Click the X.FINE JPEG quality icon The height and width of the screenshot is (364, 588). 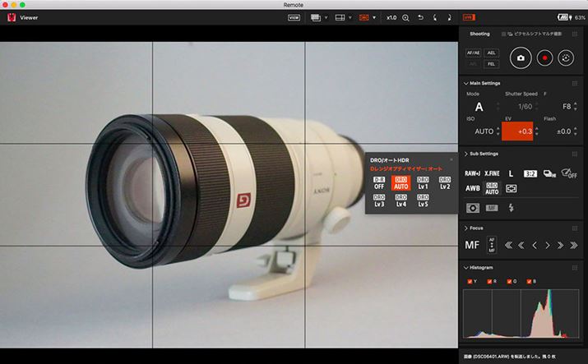(492, 173)
